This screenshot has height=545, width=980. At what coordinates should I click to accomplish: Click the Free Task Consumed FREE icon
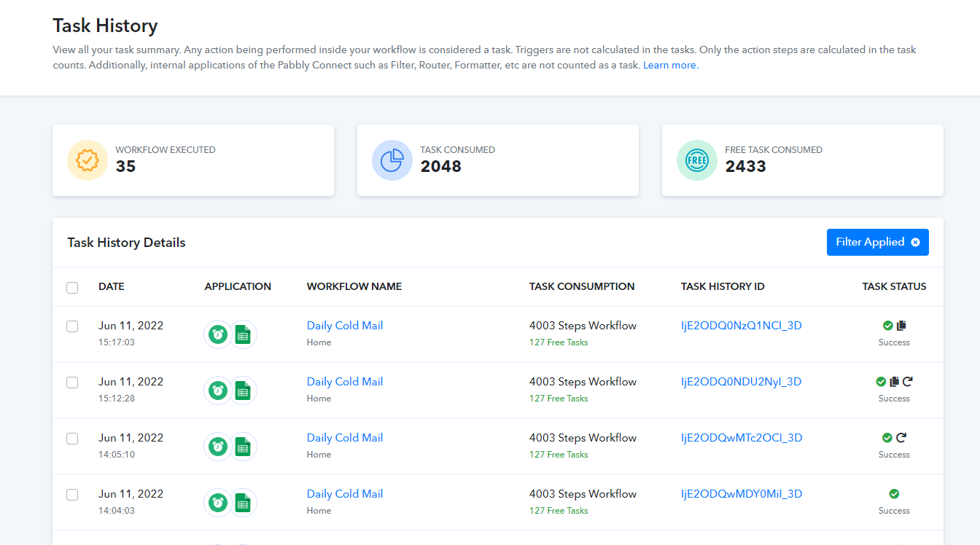(697, 160)
